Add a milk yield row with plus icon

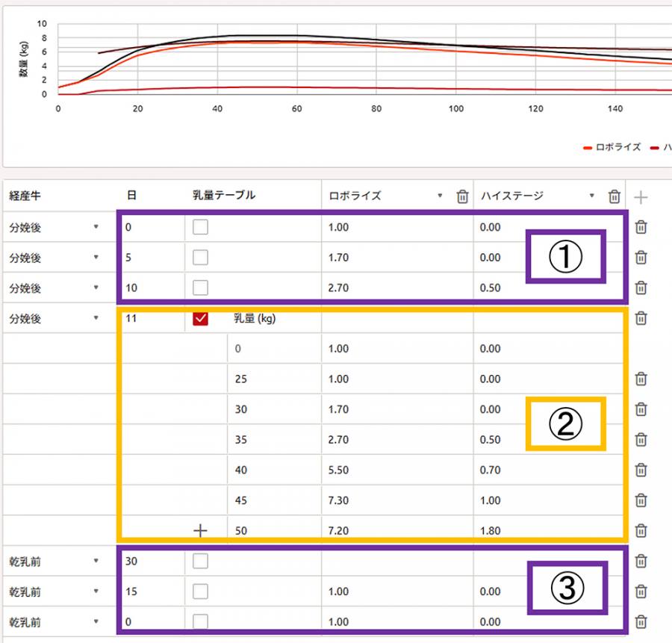[200, 530]
